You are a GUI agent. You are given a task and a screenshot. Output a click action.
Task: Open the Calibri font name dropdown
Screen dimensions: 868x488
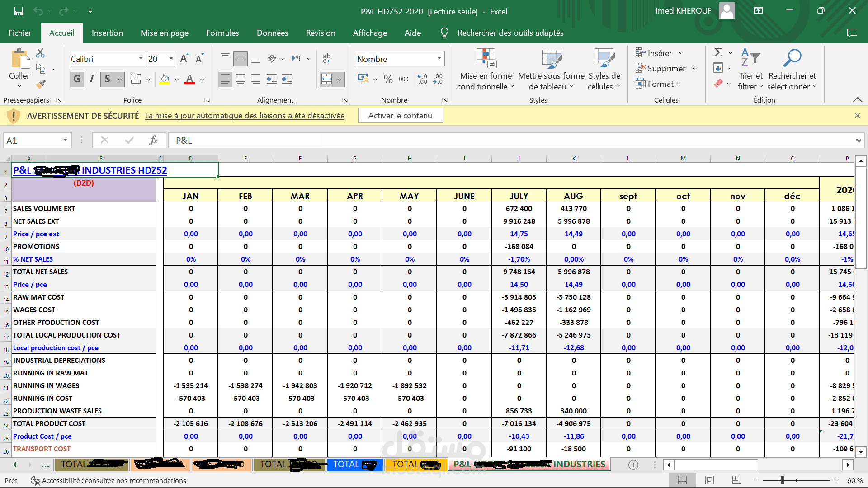click(141, 59)
